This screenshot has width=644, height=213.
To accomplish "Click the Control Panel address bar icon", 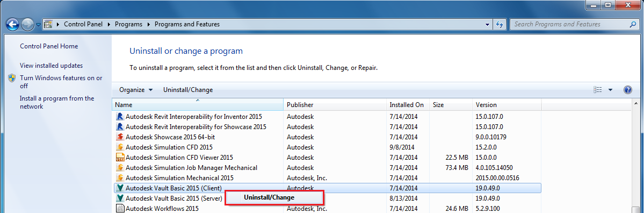I will pyautogui.click(x=48, y=24).
